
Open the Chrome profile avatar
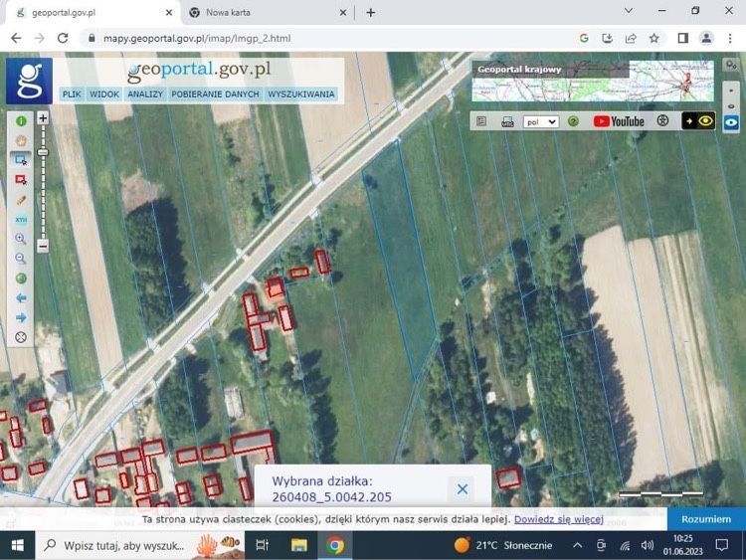(706, 38)
